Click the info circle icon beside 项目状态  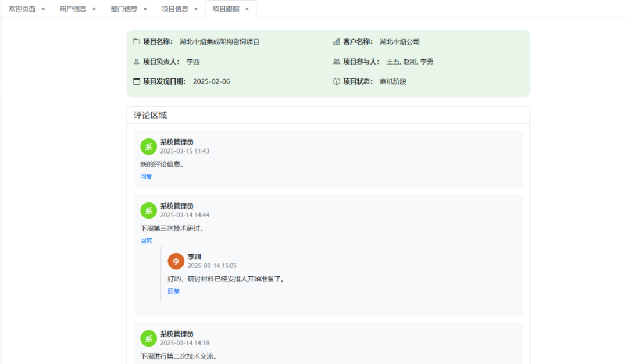[336, 81]
